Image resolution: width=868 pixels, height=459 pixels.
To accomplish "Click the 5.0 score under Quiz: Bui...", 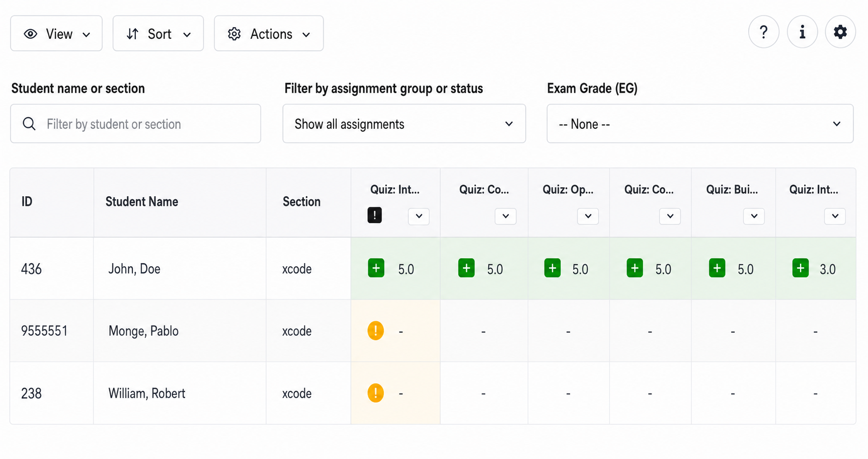I will 746,269.
